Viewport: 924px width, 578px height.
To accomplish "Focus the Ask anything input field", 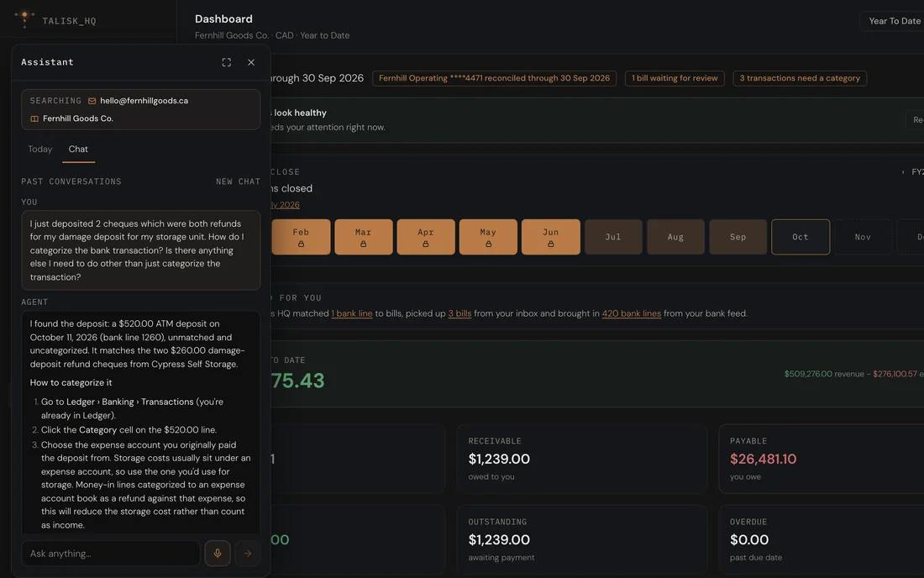I will coord(111,554).
